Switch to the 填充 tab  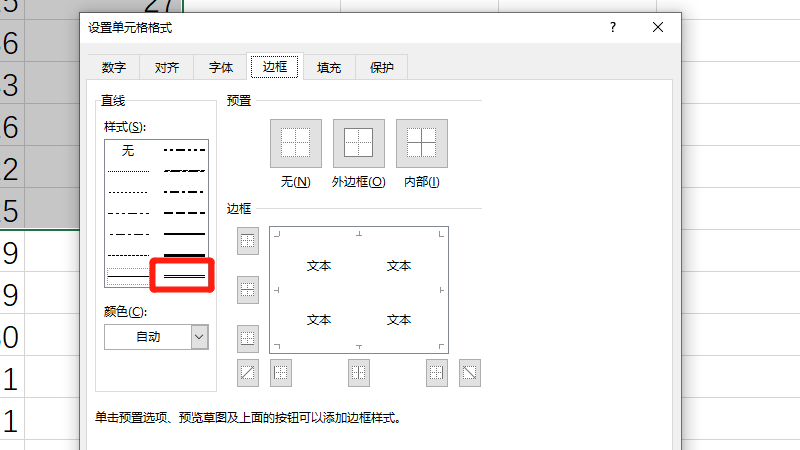click(x=329, y=67)
